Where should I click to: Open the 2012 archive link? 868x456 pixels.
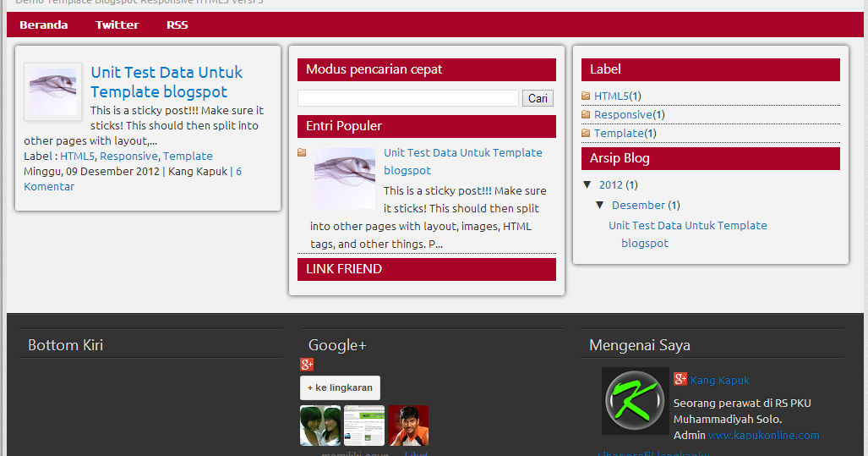point(610,185)
